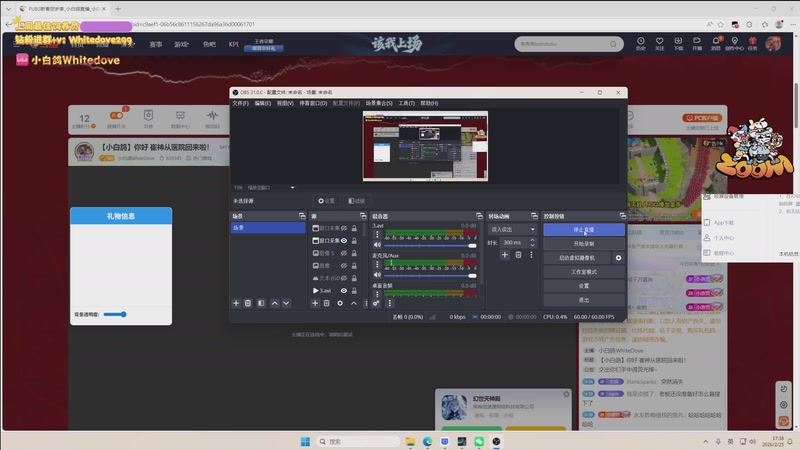Open the 停靠窗口(D) menu in OBS

tap(313, 103)
